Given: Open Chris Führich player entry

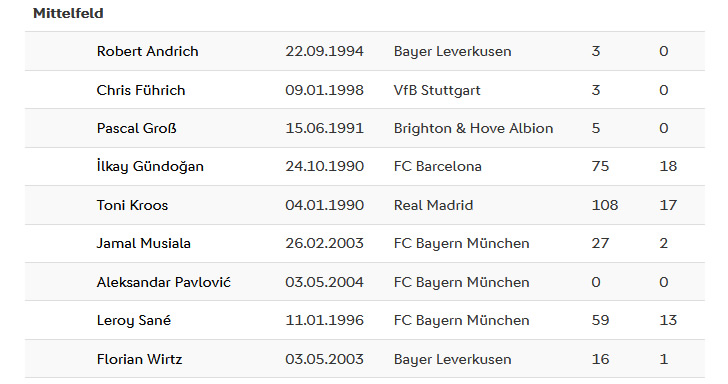Looking at the screenshot, I should 141,90.
